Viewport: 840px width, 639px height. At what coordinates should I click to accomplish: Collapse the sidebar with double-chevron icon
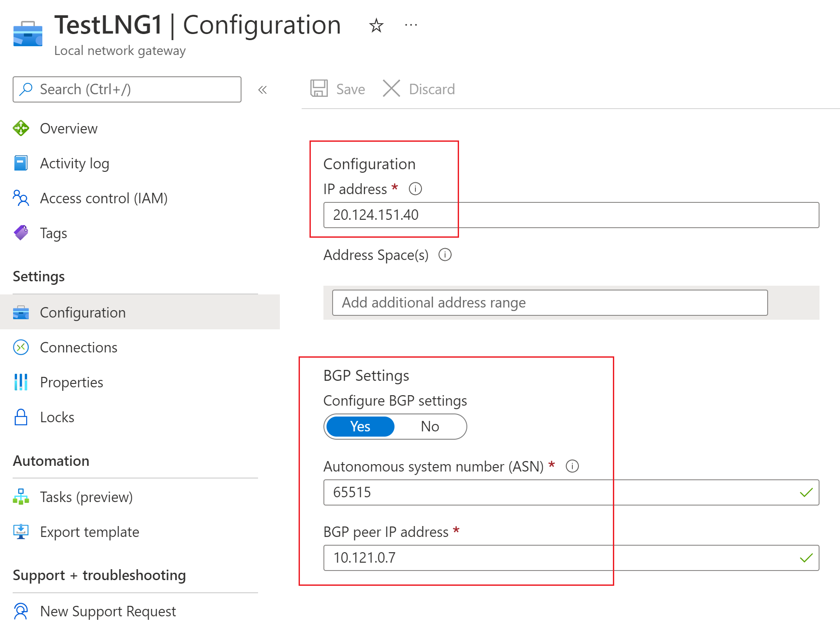[x=262, y=90]
